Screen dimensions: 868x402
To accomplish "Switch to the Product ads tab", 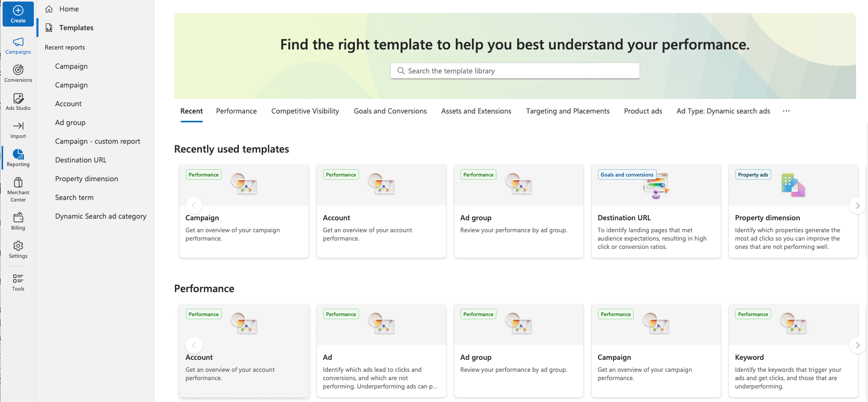I will [x=643, y=111].
